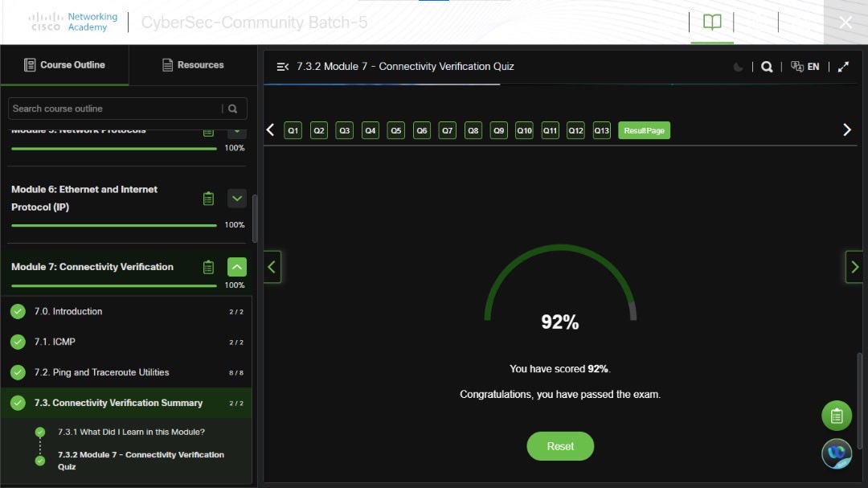Open the floating green clipboard button
The height and width of the screenshot is (488, 868).
click(837, 416)
